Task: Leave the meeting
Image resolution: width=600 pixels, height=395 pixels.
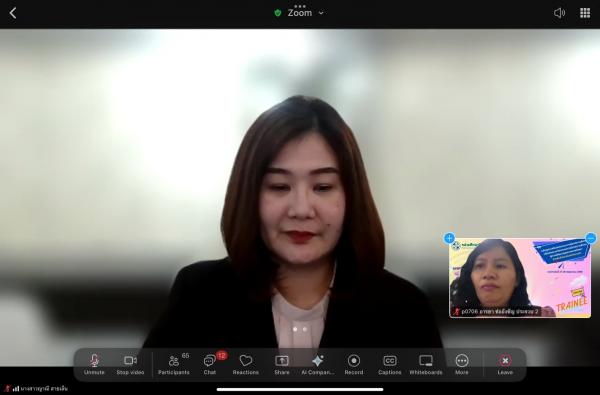Action: (505, 364)
